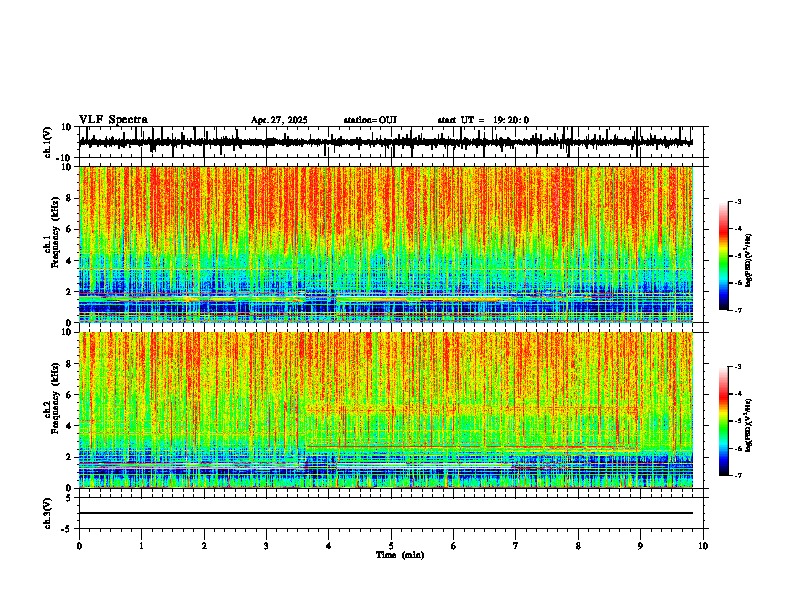
Task: Click the "station=OUI" header label
Action: click(x=370, y=120)
